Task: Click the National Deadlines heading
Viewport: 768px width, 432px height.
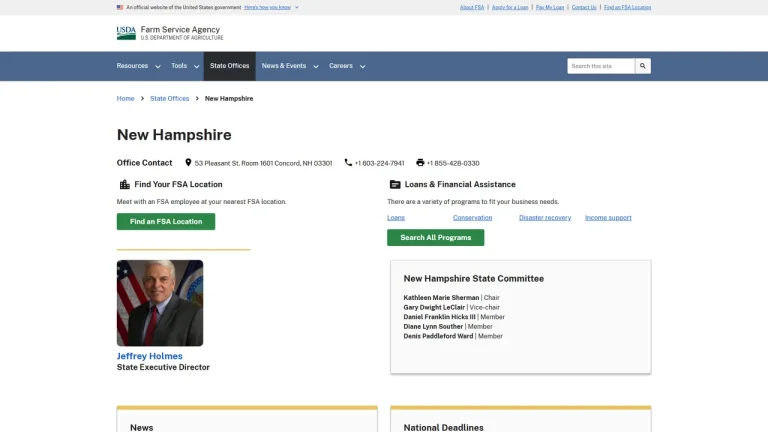Action: (x=443, y=427)
